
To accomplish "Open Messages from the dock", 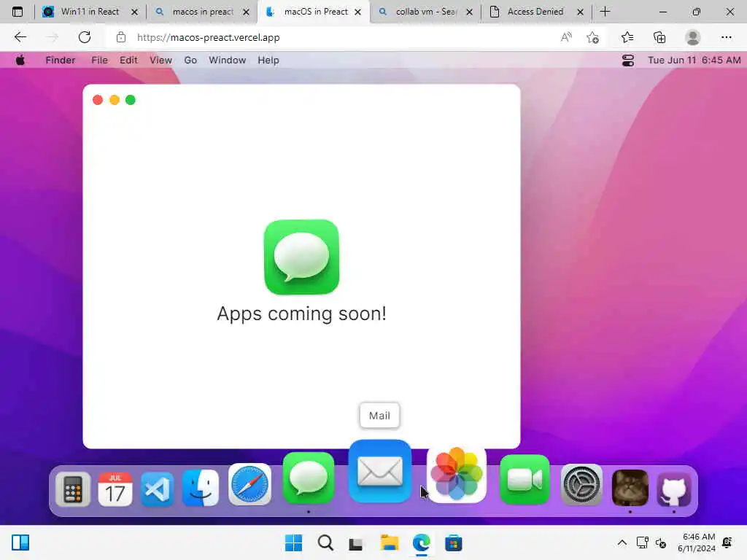I will pos(309,478).
